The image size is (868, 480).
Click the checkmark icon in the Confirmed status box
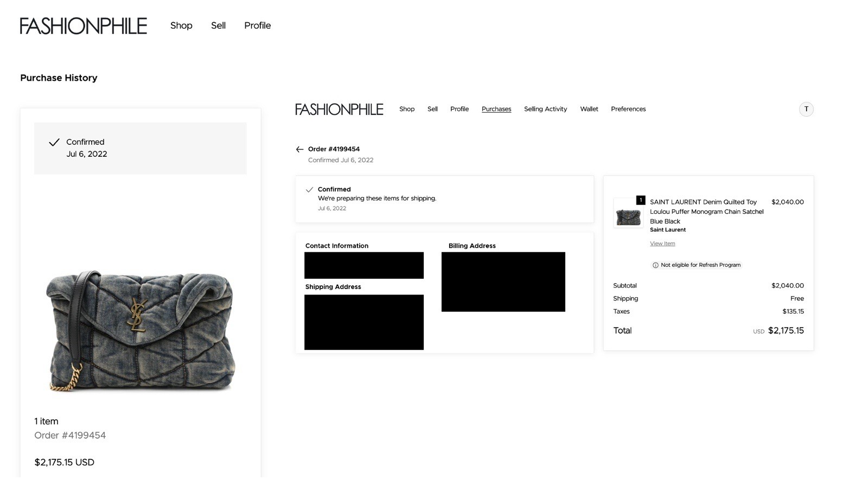(x=309, y=190)
